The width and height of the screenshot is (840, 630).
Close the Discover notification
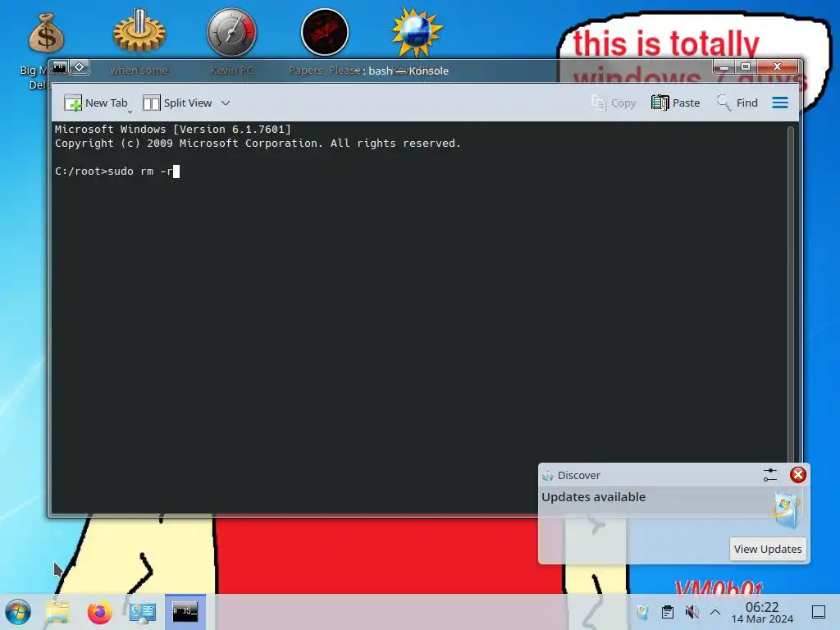(x=798, y=475)
